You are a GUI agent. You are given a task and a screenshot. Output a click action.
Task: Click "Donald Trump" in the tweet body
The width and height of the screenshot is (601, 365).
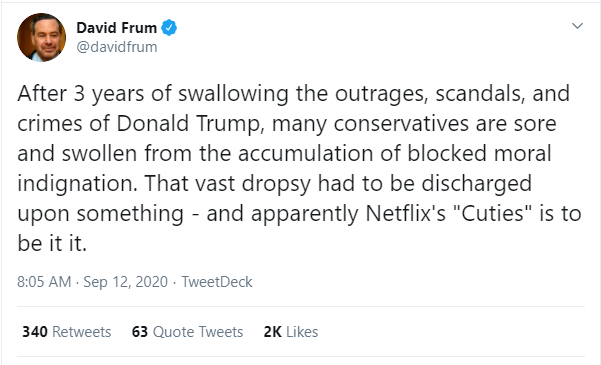click(x=190, y=124)
